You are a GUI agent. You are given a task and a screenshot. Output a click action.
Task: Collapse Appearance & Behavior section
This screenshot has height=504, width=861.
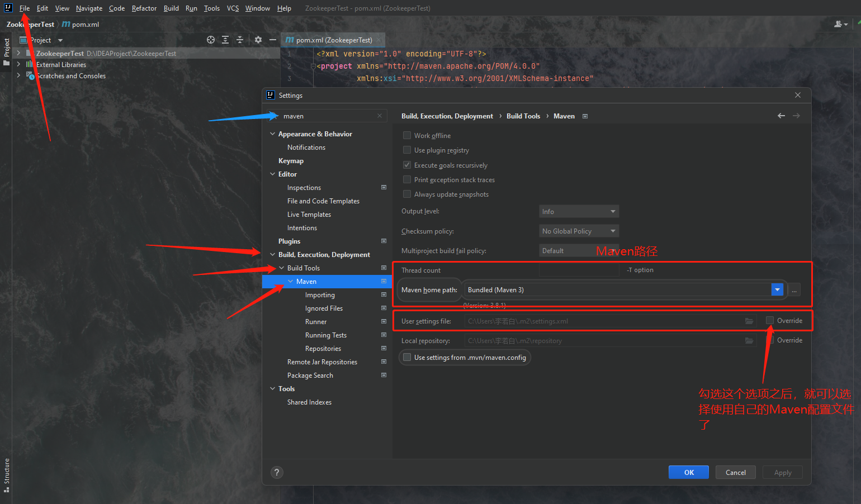273,134
